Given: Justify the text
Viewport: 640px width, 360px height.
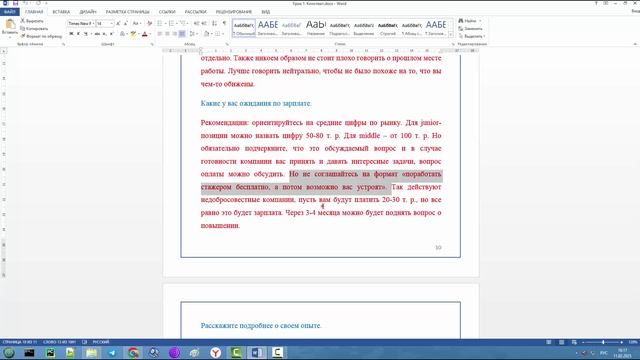Looking at the screenshot, I should point(182,34).
